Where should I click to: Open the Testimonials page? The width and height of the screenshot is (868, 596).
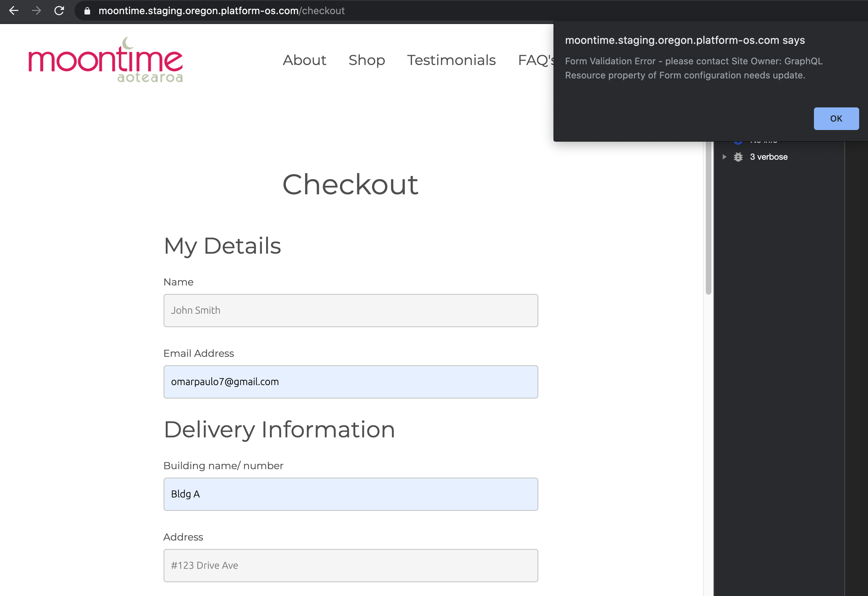451,60
